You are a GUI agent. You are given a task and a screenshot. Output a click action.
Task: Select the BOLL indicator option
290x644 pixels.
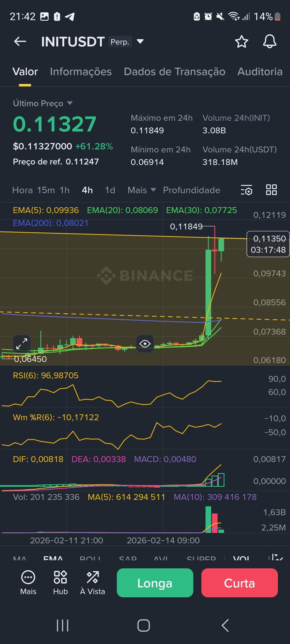(x=90, y=559)
